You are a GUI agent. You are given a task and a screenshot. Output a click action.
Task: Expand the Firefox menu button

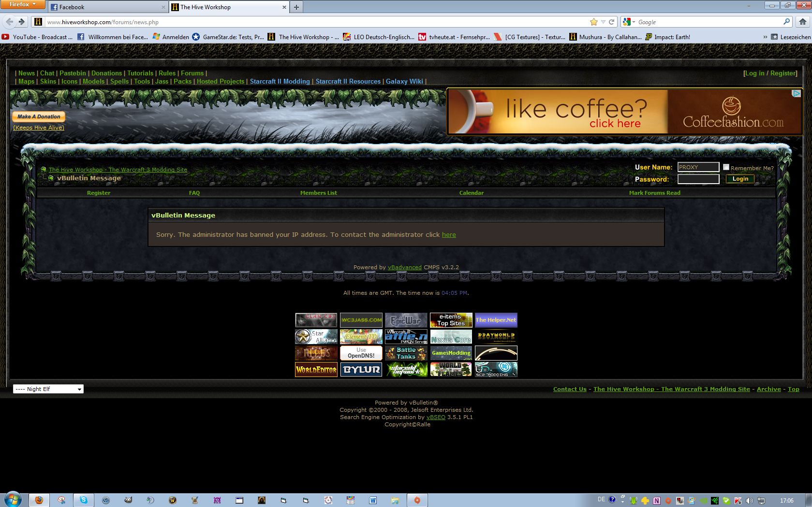pos(23,4)
